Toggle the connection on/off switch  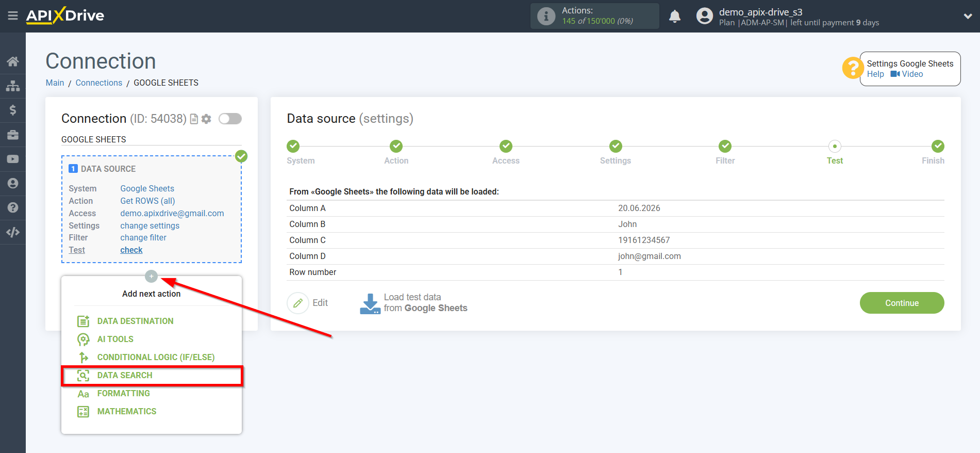pos(230,119)
